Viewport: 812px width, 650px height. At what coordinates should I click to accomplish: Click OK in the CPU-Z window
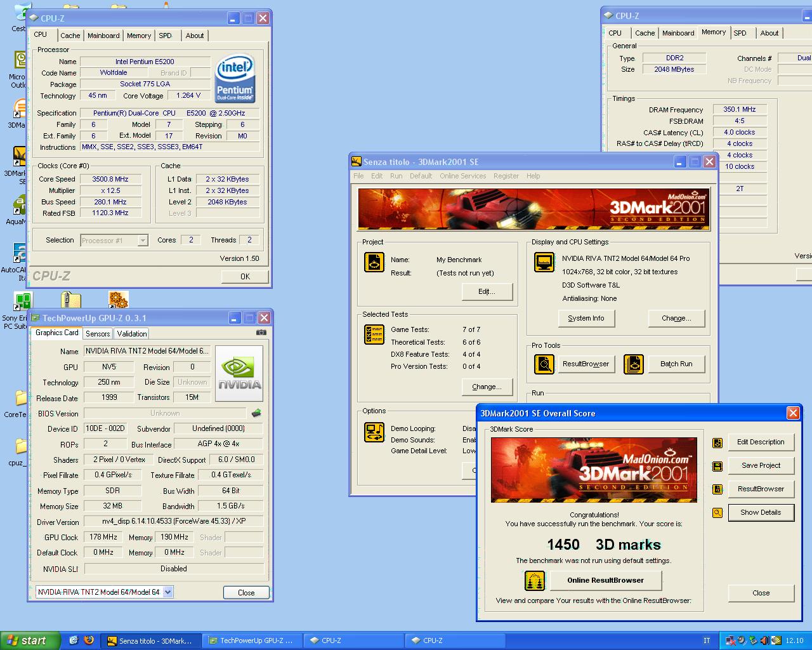point(246,277)
